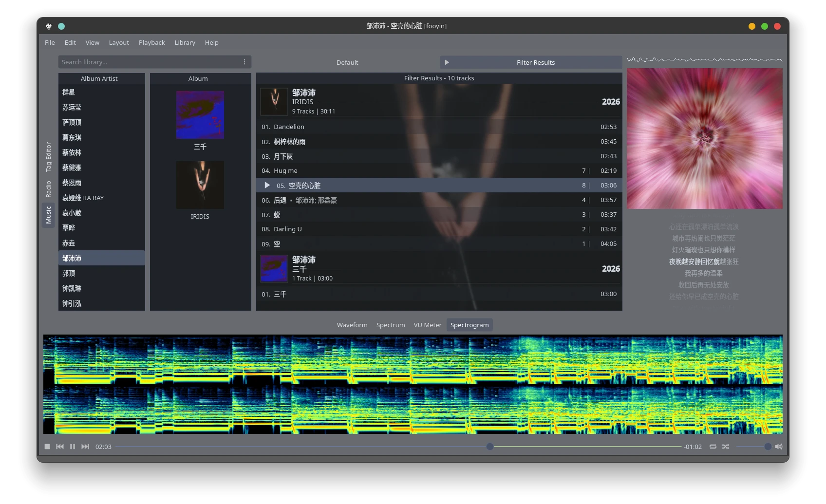Image resolution: width=826 pixels, height=504 pixels.
Task: Adjust the volume slider handle
Action: click(x=768, y=447)
